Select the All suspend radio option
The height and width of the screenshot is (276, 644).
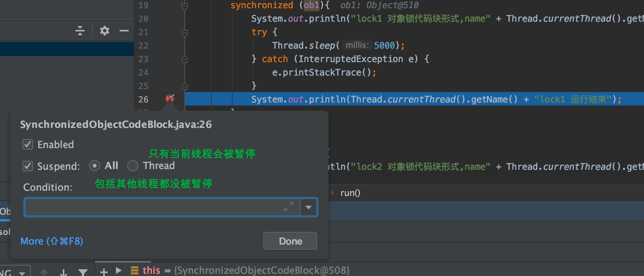95,166
